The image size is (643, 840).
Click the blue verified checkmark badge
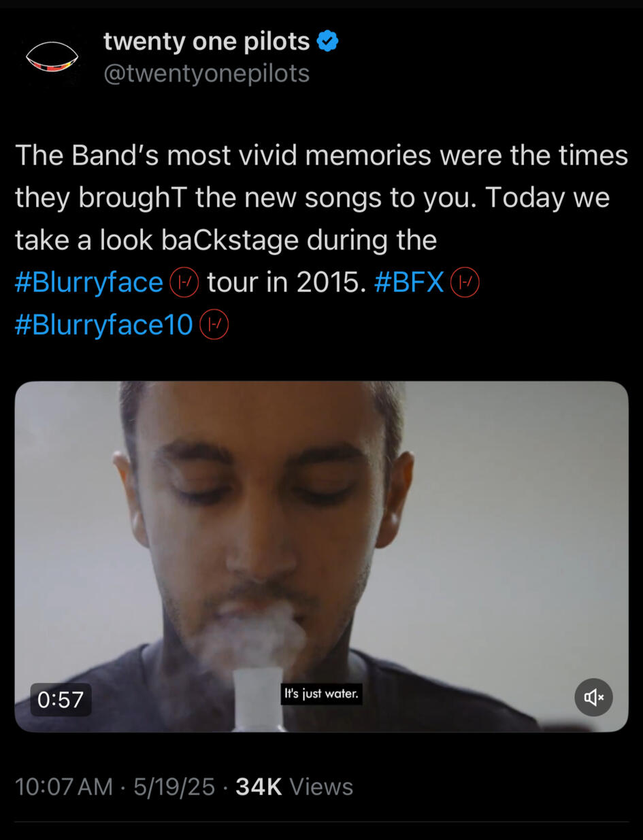pyautogui.click(x=328, y=41)
